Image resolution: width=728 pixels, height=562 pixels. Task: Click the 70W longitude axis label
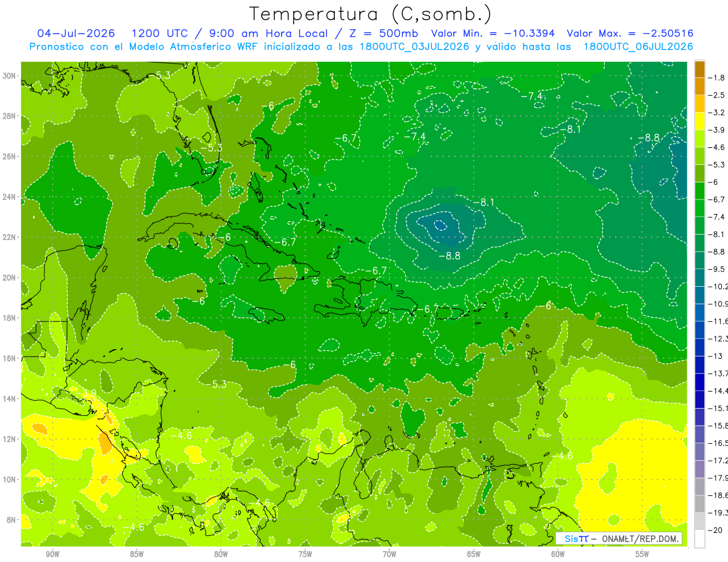(x=389, y=554)
